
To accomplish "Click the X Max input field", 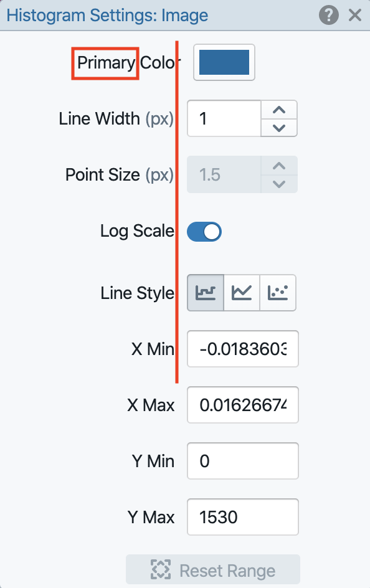I will [242, 405].
